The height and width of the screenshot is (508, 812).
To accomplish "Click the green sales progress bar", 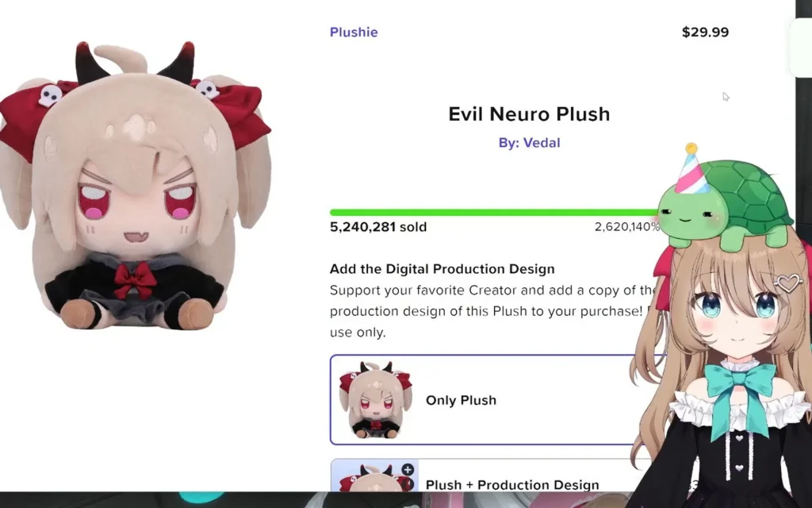I will (495, 213).
